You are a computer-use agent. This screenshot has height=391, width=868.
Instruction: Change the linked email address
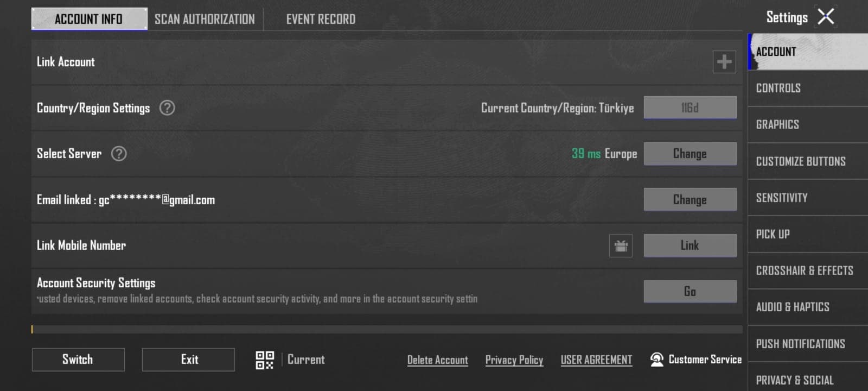point(690,200)
